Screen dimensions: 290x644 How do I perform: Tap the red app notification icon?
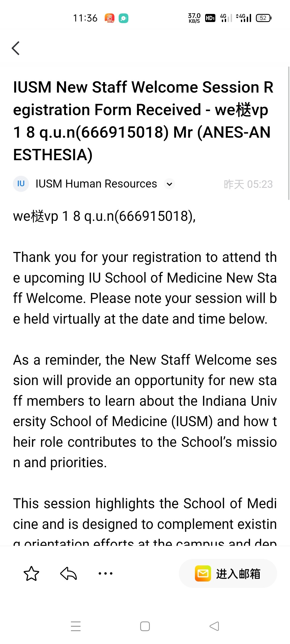[109, 18]
